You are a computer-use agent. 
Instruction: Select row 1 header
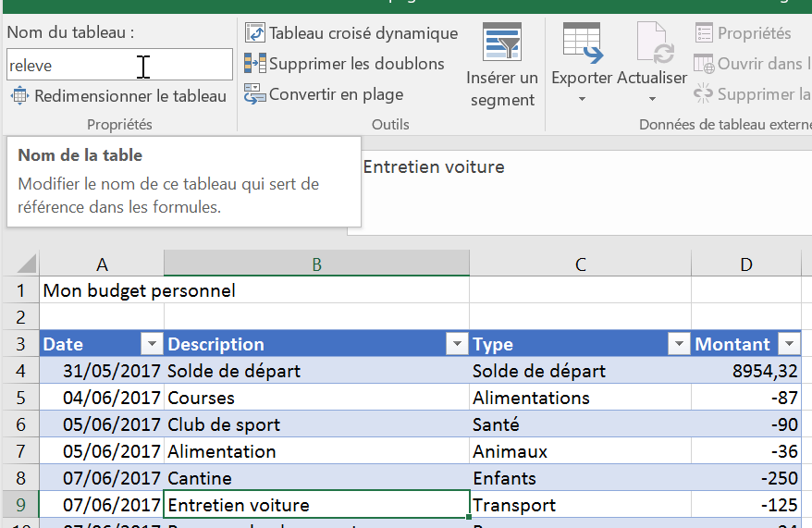[20, 290]
